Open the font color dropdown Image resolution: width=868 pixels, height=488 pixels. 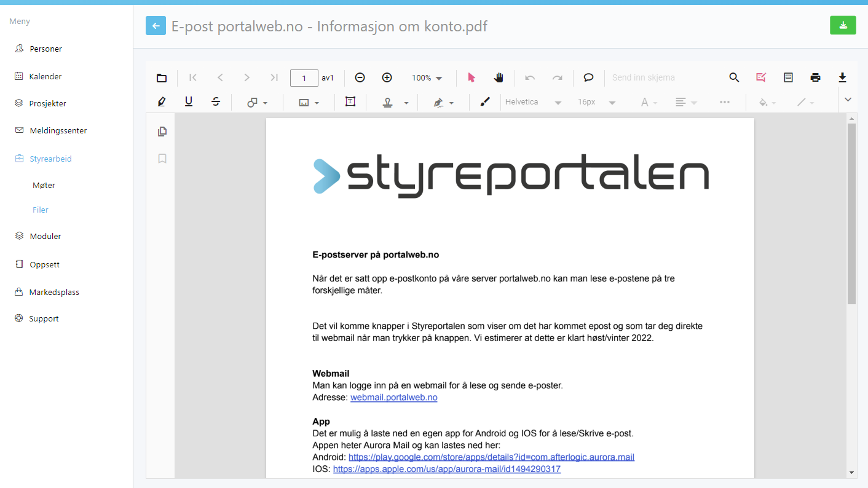[x=649, y=103]
